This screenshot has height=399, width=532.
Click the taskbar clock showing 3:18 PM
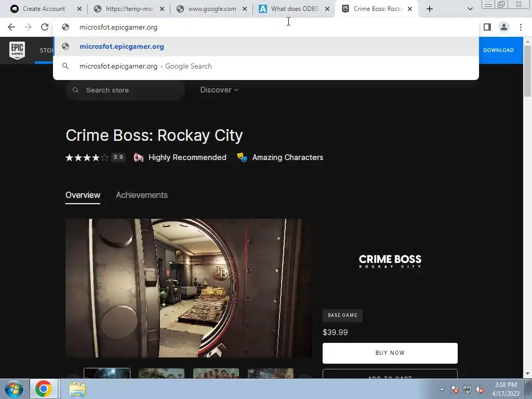tap(506, 389)
